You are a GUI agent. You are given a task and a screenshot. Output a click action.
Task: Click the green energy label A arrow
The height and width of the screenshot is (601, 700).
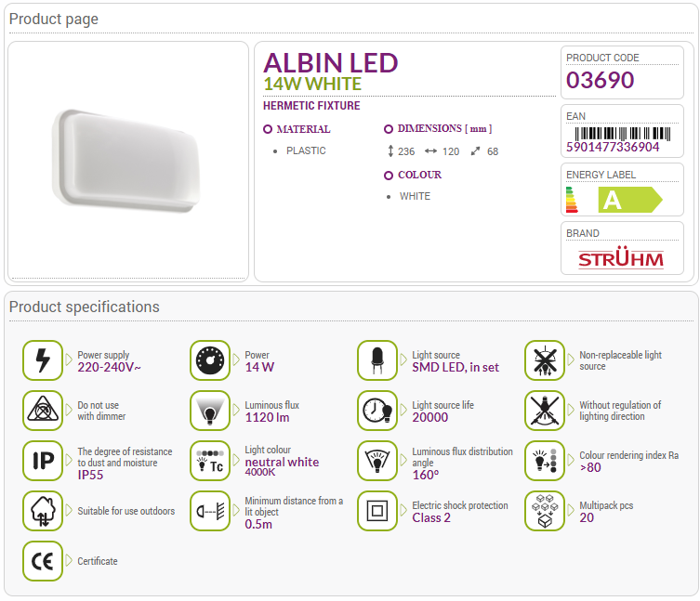[x=630, y=200]
